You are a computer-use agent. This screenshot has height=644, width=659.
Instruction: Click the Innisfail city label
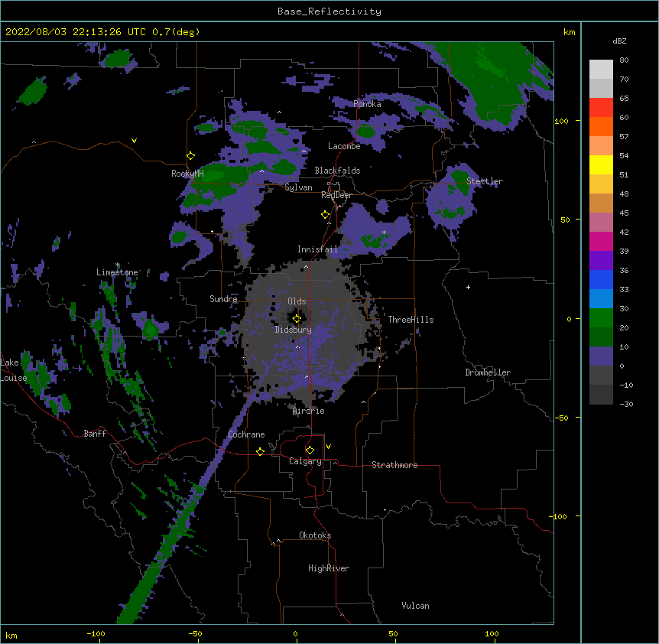[317, 249]
